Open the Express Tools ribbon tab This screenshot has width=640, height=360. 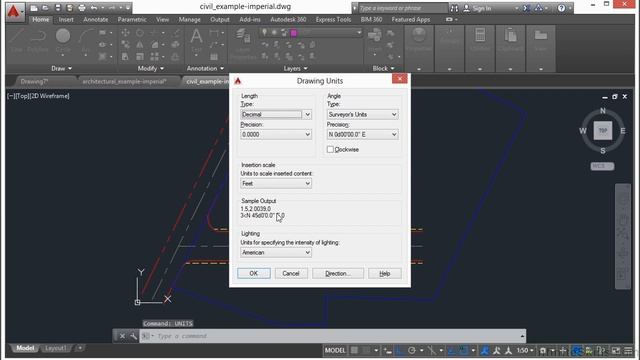333,19
